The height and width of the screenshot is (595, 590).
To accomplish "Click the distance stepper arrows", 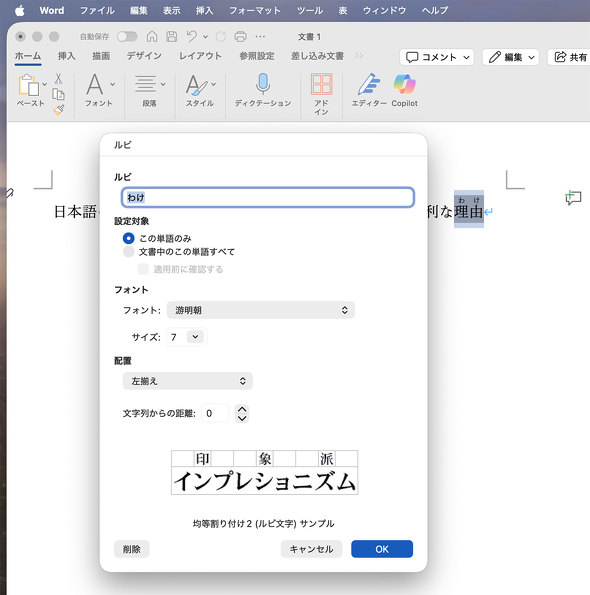I will (242, 413).
